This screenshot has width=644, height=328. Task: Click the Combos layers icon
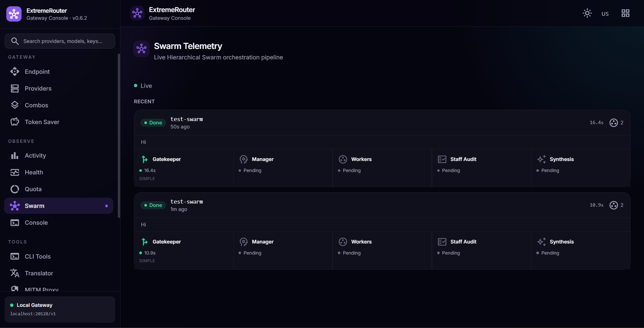tap(15, 105)
